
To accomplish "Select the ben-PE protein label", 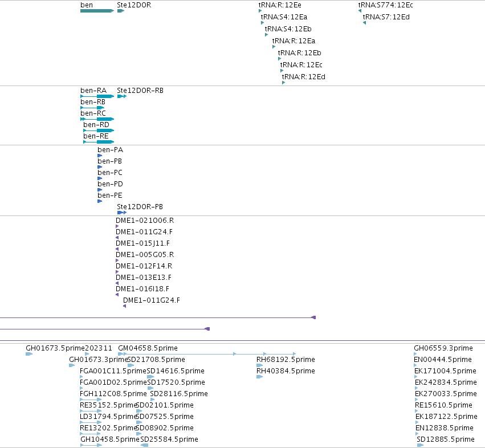I will pos(110,196).
